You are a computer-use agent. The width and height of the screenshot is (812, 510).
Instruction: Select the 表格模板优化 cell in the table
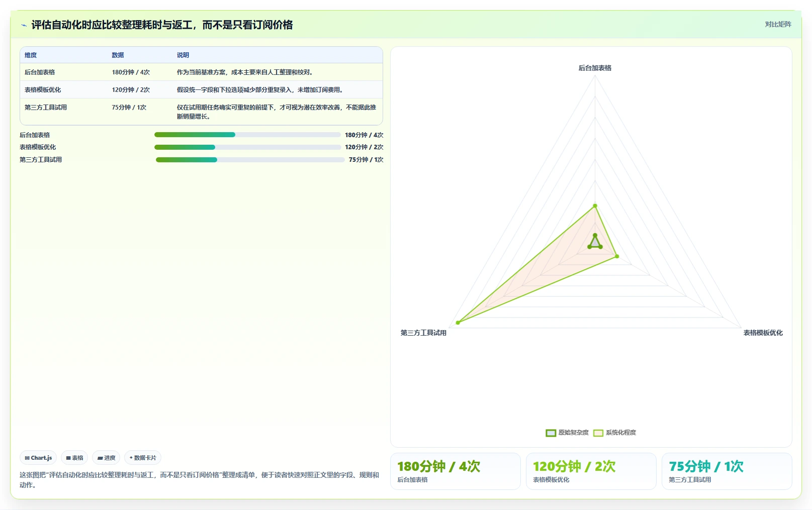click(43, 90)
